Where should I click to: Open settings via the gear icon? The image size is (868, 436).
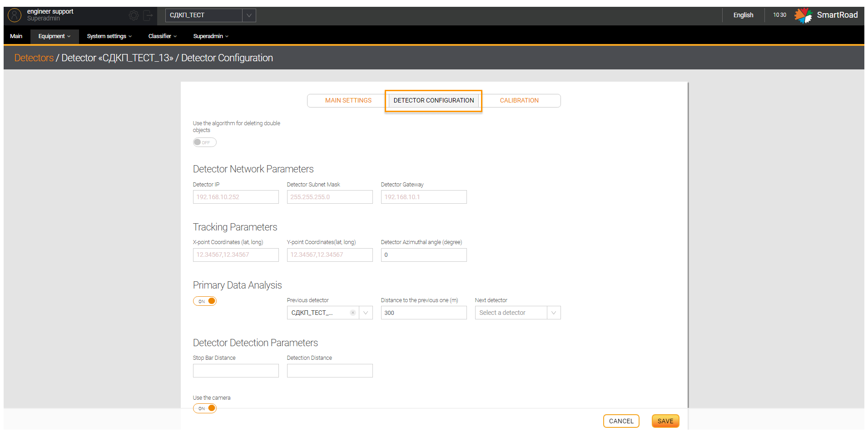pos(134,15)
